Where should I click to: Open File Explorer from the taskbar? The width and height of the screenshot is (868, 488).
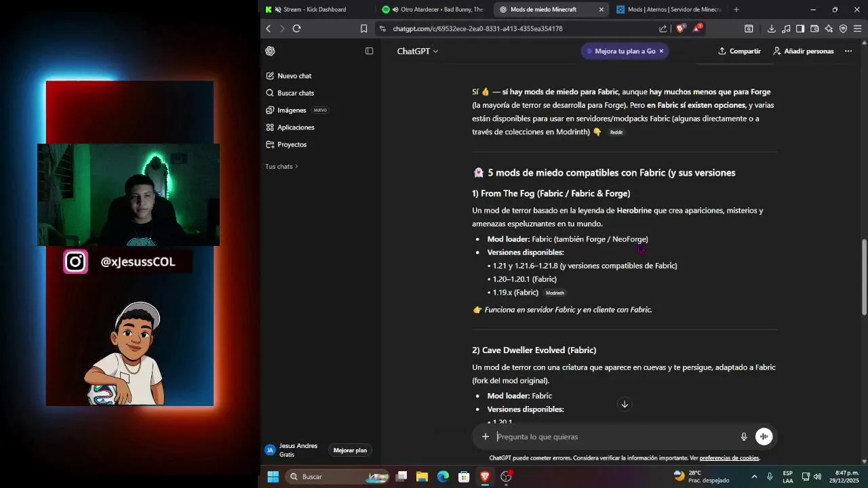(x=422, y=476)
